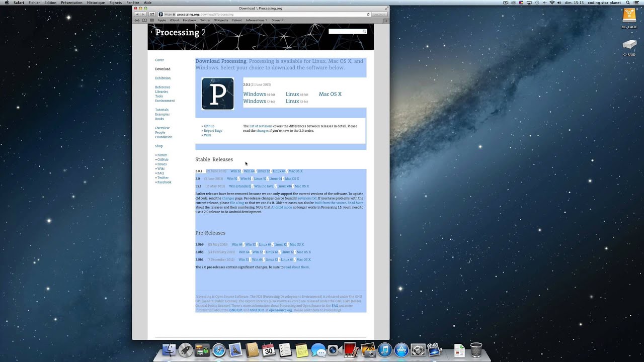Open Finder from the dock
The width and height of the screenshot is (644, 362).
click(x=170, y=350)
